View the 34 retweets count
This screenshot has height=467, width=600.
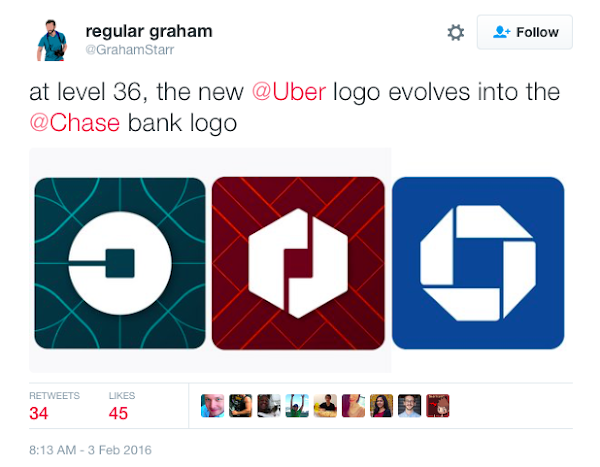39,413
